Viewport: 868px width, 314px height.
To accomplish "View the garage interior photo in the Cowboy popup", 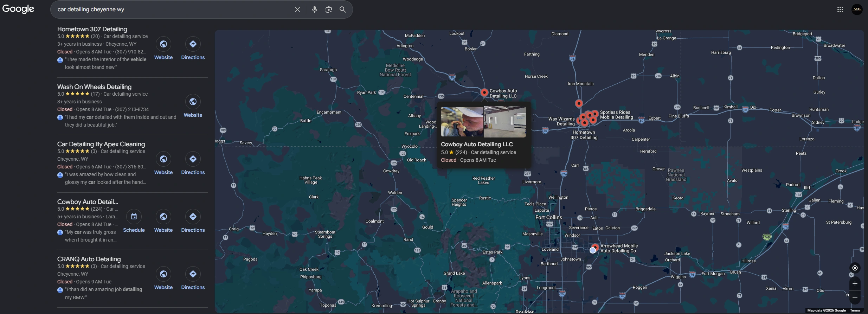I will (x=505, y=122).
